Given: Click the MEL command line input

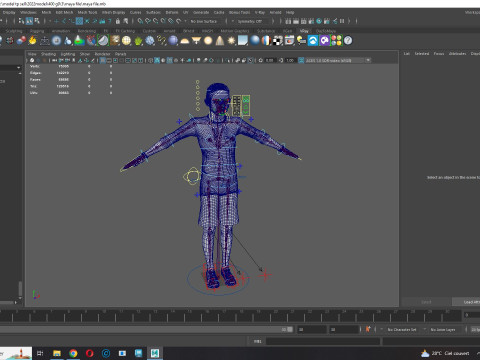Looking at the screenshot, I should (323, 341).
